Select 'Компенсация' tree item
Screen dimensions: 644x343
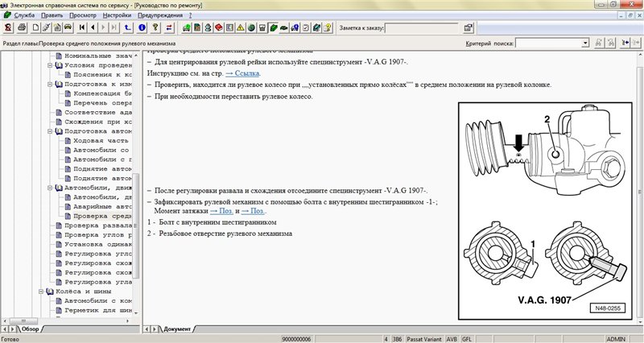103,93
